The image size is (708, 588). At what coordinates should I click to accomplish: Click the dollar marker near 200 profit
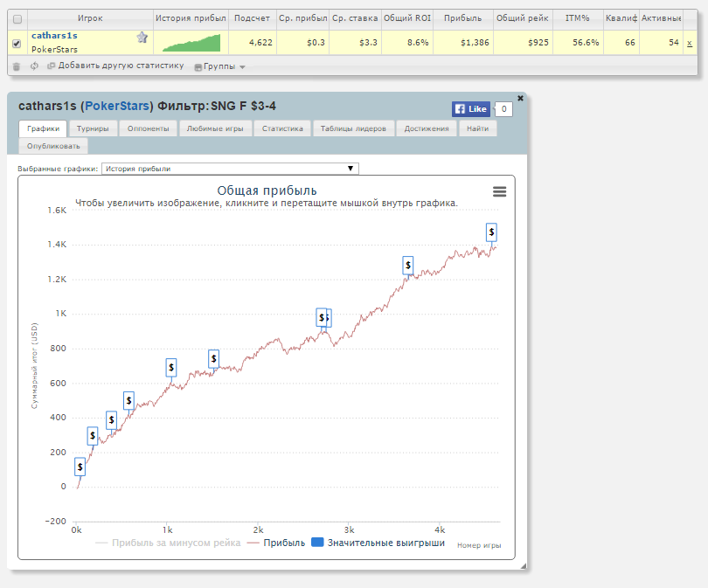(x=93, y=436)
